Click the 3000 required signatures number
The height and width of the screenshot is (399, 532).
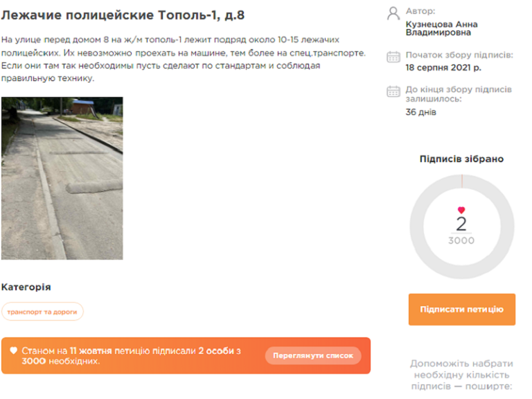461,240
